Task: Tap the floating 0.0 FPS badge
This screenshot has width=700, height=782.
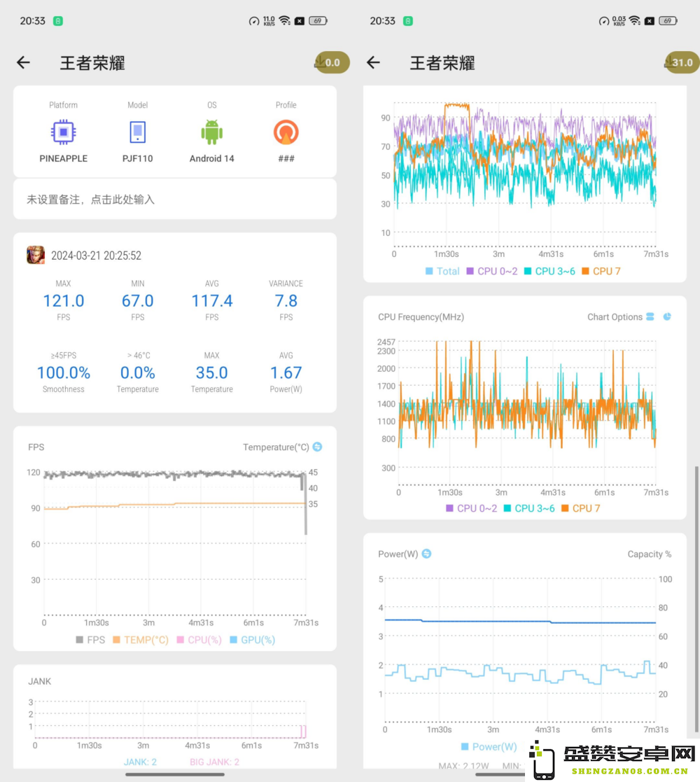Action: (332, 63)
